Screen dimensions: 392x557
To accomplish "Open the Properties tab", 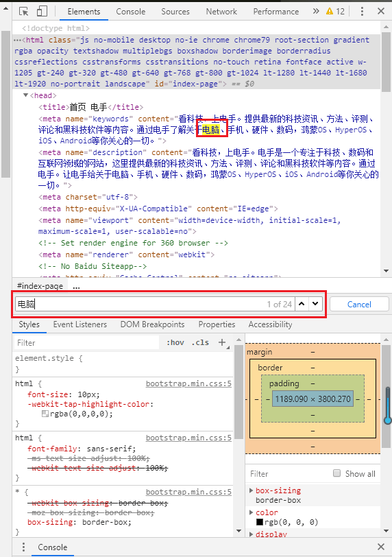I will tap(217, 324).
